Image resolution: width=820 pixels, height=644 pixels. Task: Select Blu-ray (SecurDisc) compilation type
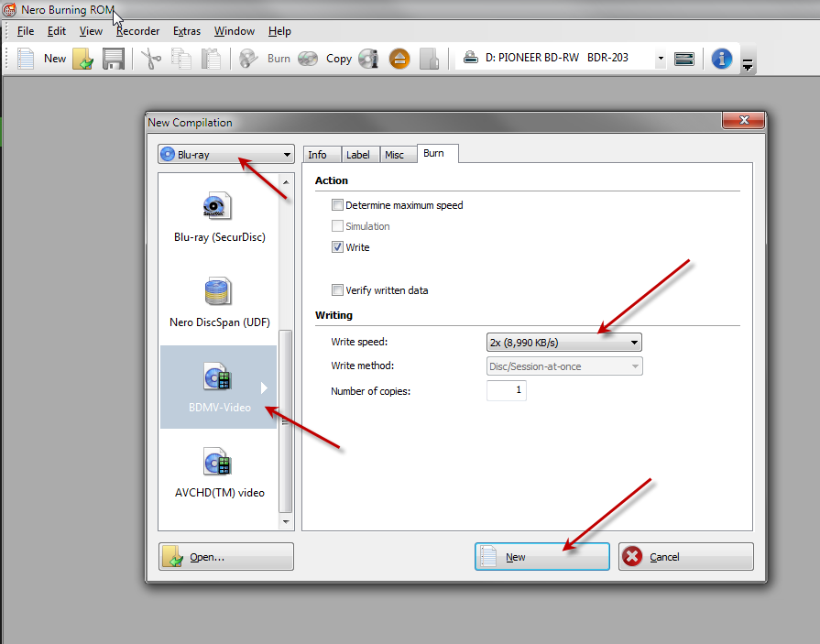tap(219, 219)
